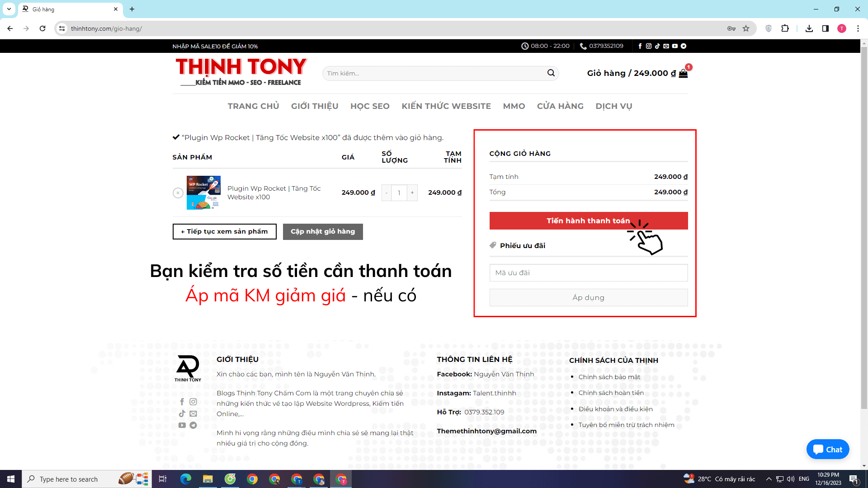This screenshot has width=868, height=488.
Task: Open the TikTok icon in the top bar
Action: tap(657, 46)
